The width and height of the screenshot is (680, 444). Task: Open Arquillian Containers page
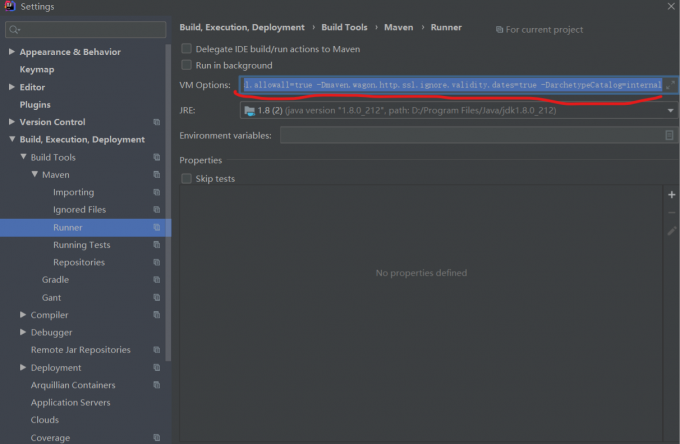73,385
